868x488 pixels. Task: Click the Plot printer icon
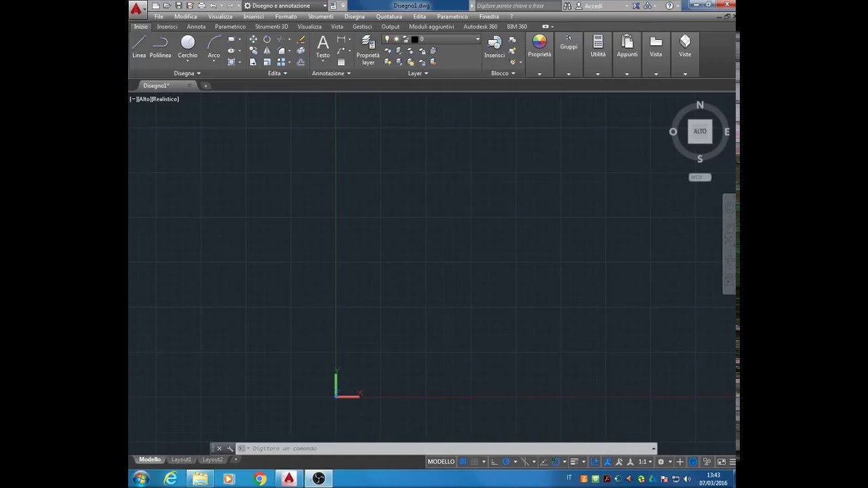point(201,5)
